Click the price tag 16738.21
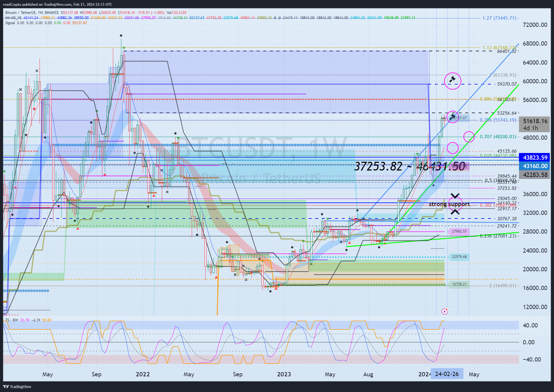554x392 pixels. (459, 284)
